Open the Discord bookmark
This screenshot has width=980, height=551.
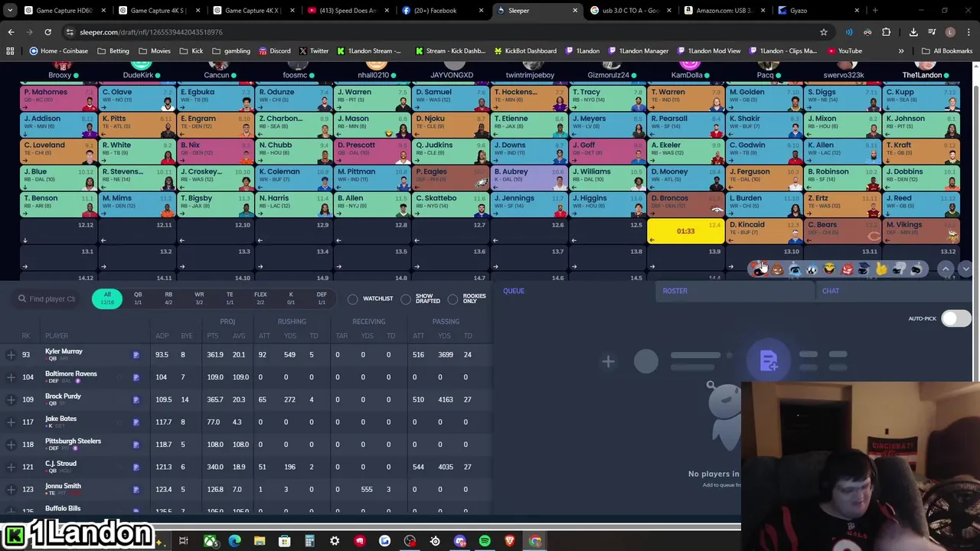tap(274, 51)
